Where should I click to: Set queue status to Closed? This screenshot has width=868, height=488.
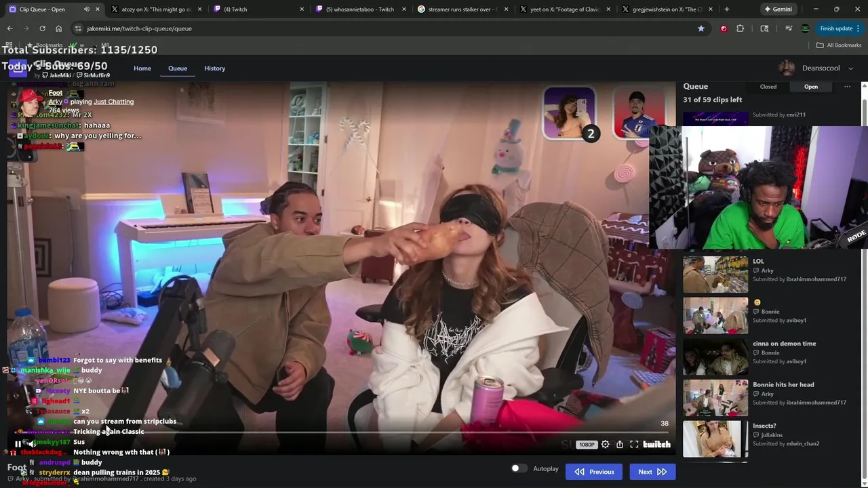pyautogui.click(x=768, y=87)
